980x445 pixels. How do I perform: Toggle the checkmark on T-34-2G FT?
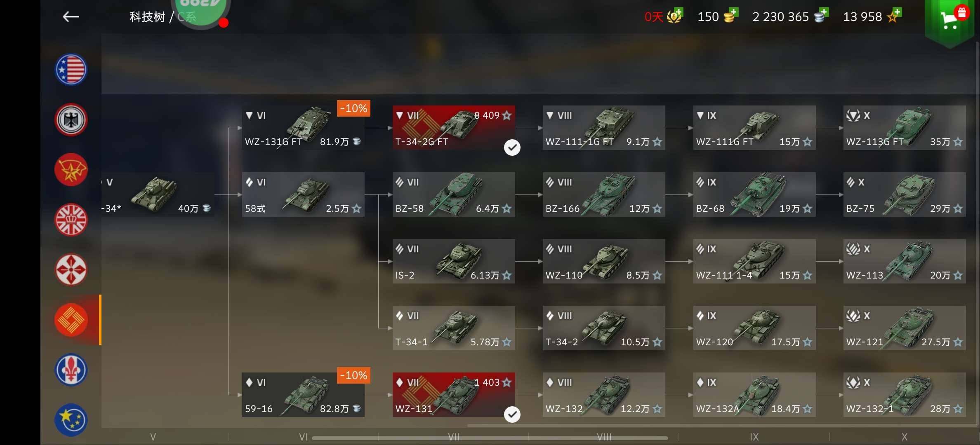(x=512, y=148)
